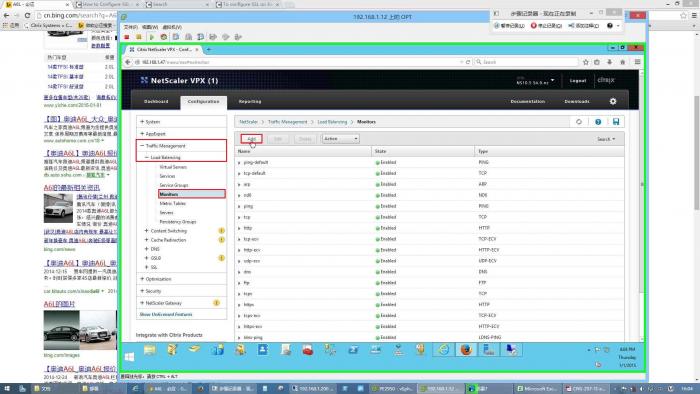The width and height of the screenshot is (700, 394).
Task: Click the warning badge next to Content Switching
Action: click(x=221, y=231)
